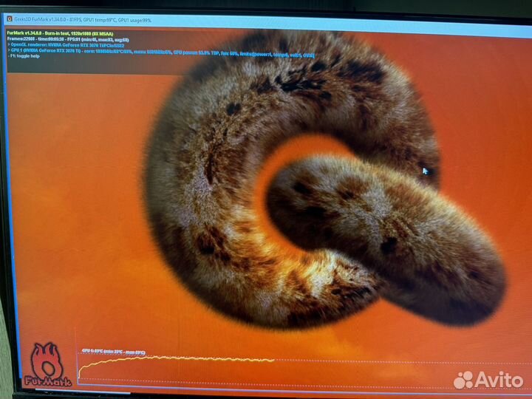Click the rising start of temperature graph
Viewport: 532px width, 399px height.
click(x=83, y=367)
